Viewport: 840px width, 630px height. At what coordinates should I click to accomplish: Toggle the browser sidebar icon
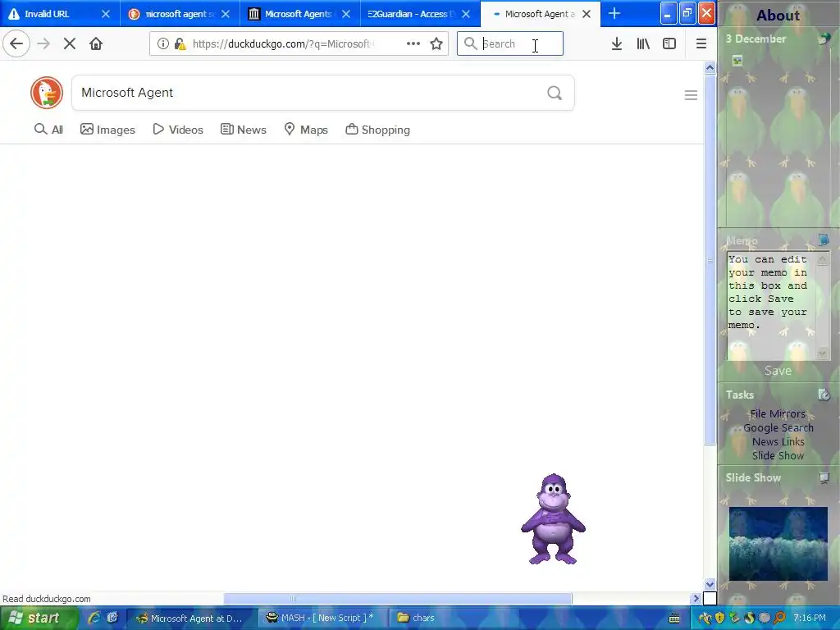(669, 43)
